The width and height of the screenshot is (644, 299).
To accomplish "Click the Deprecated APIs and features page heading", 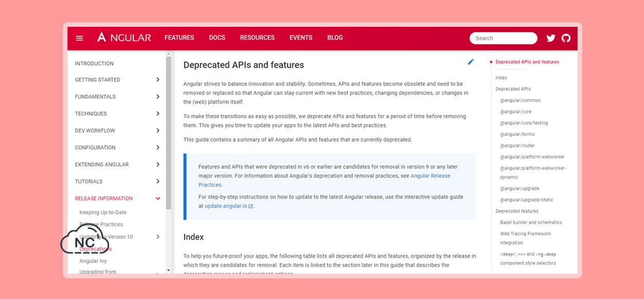I will [244, 65].
